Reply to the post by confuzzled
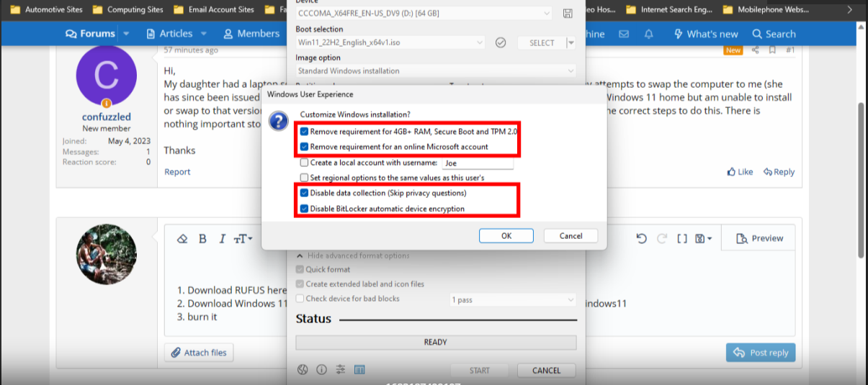The width and height of the screenshot is (868, 385). click(x=779, y=172)
